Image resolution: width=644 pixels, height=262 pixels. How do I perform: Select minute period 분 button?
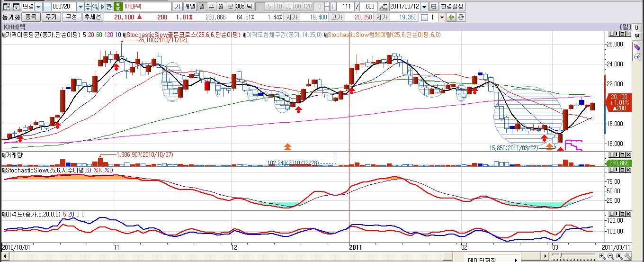pyautogui.click(x=230, y=7)
